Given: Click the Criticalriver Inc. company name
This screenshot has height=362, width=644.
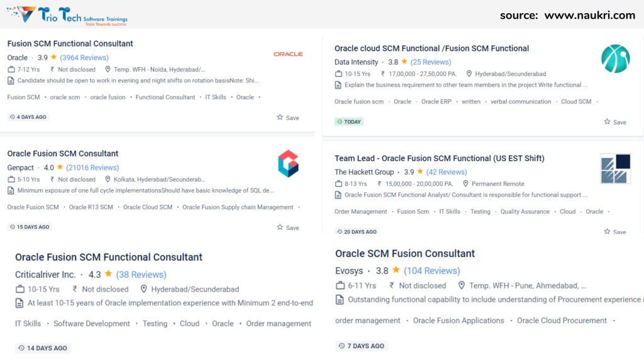Looking at the screenshot, I should (45, 275).
